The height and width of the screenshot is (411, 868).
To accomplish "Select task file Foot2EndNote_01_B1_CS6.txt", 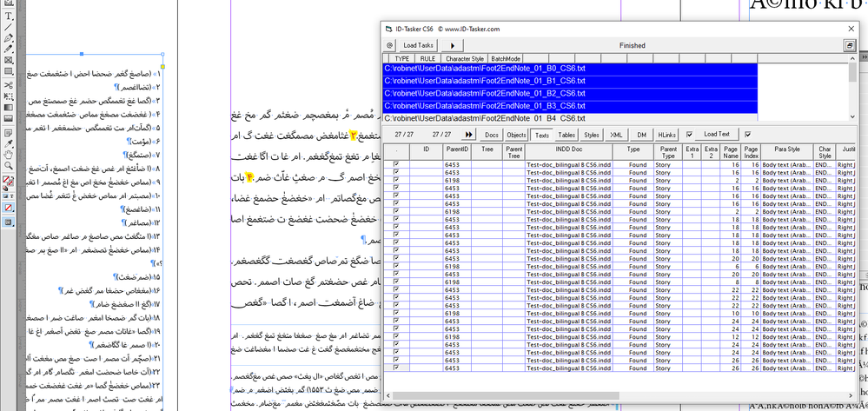I will coord(570,81).
